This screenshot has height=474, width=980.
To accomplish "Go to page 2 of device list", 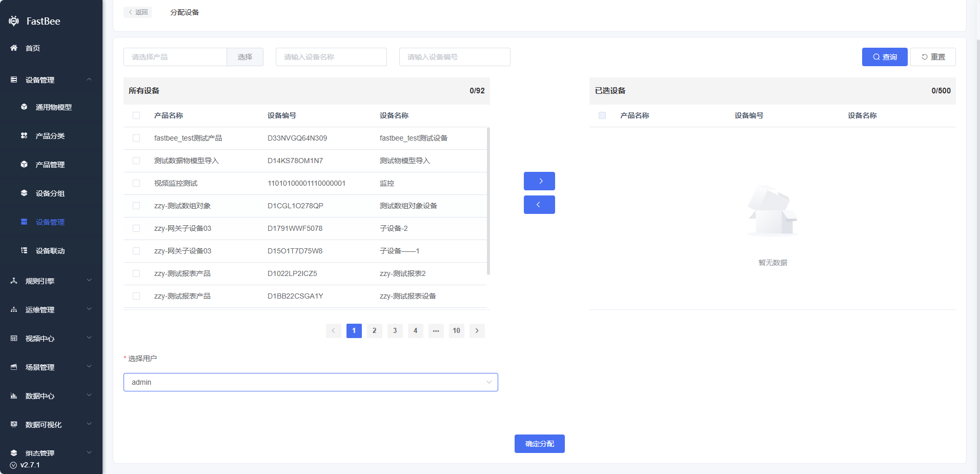I will tap(374, 331).
